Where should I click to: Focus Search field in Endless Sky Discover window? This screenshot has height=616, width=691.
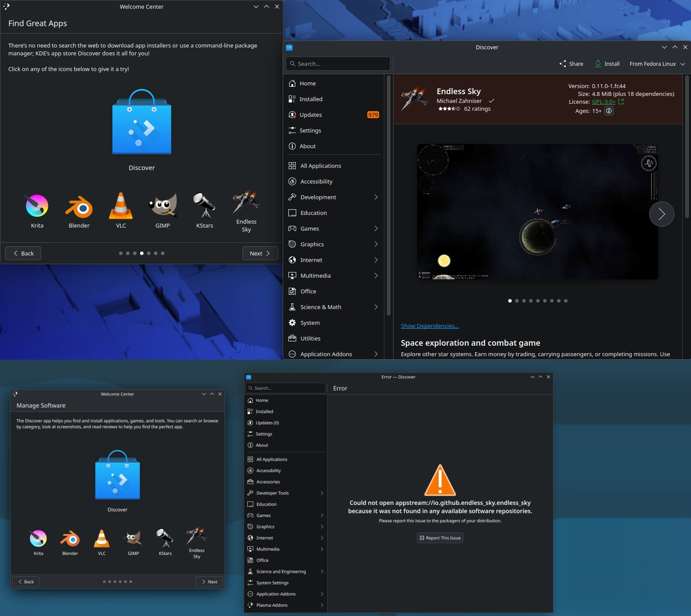pyautogui.click(x=338, y=64)
